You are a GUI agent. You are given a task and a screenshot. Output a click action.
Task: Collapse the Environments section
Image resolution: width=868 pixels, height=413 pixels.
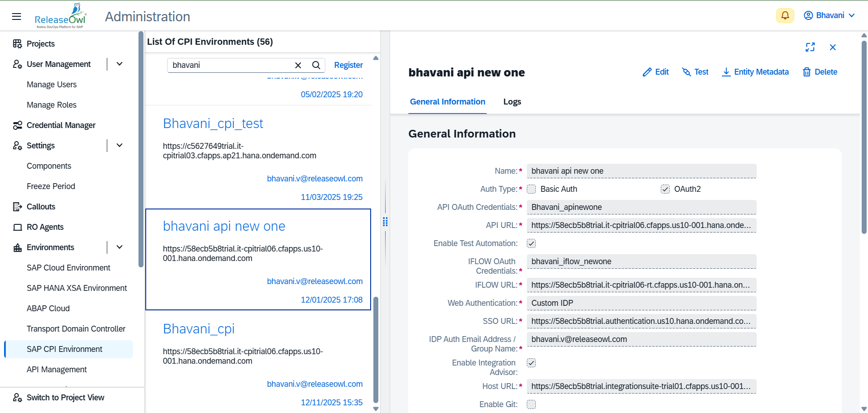119,247
